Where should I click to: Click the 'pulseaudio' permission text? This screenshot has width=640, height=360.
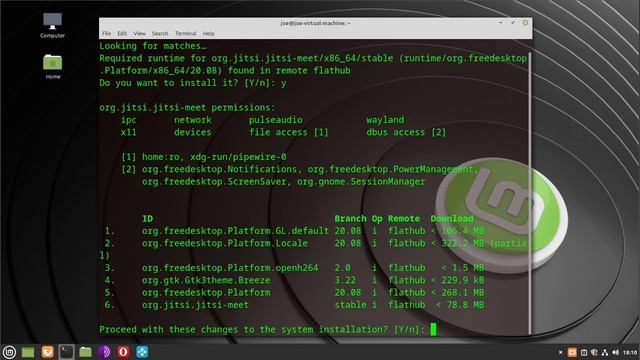click(x=276, y=120)
